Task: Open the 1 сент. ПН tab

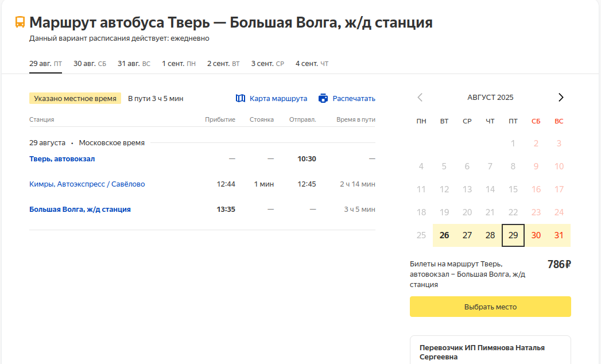Action: point(179,64)
